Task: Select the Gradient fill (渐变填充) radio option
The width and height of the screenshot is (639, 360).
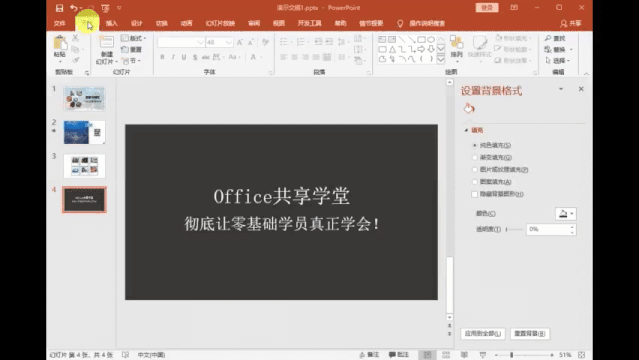Action: pos(475,157)
